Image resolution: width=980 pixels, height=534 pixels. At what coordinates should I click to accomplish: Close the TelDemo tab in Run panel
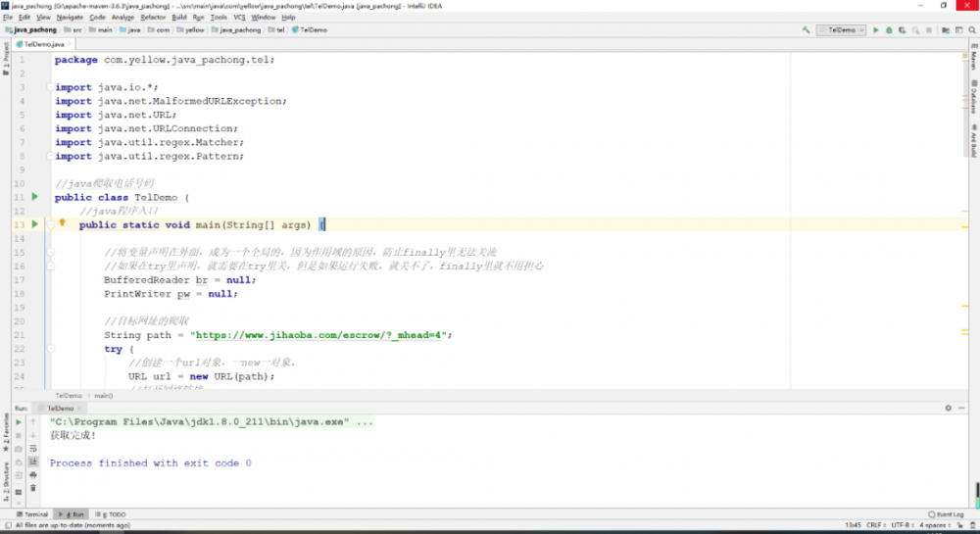tap(80, 409)
